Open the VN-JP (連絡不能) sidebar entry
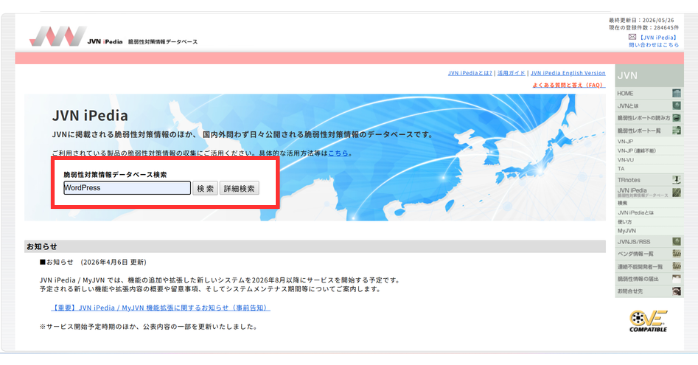 637,151
